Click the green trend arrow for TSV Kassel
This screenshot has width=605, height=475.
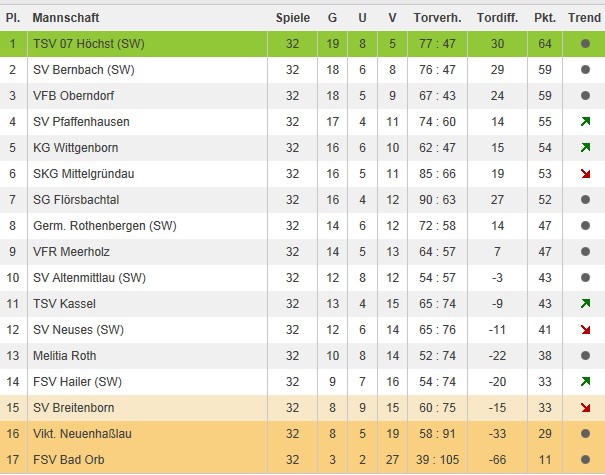(x=584, y=303)
